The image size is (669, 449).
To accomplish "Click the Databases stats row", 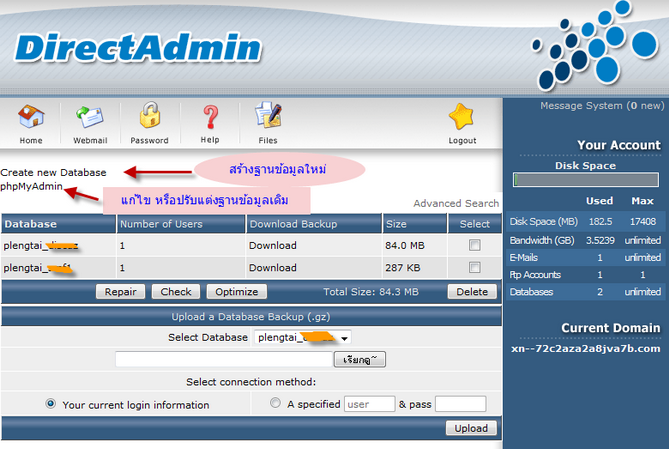I will [x=585, y=292].
